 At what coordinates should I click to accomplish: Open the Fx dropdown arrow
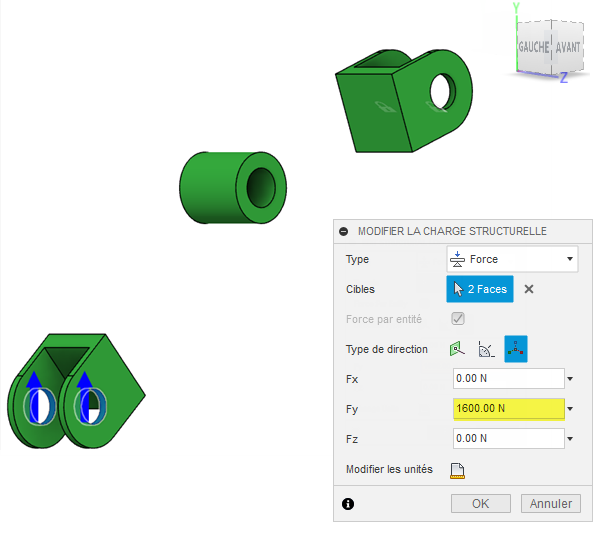570,379
